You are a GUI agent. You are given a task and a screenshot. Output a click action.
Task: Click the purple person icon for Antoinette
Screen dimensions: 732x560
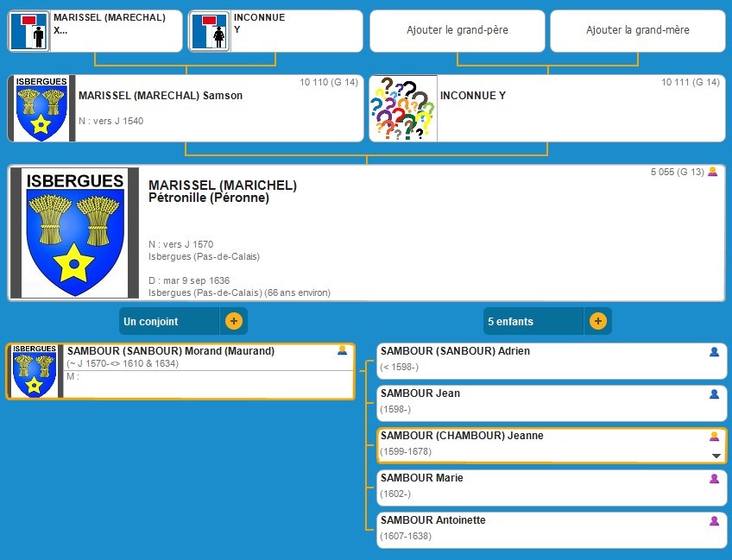[714, 521]
